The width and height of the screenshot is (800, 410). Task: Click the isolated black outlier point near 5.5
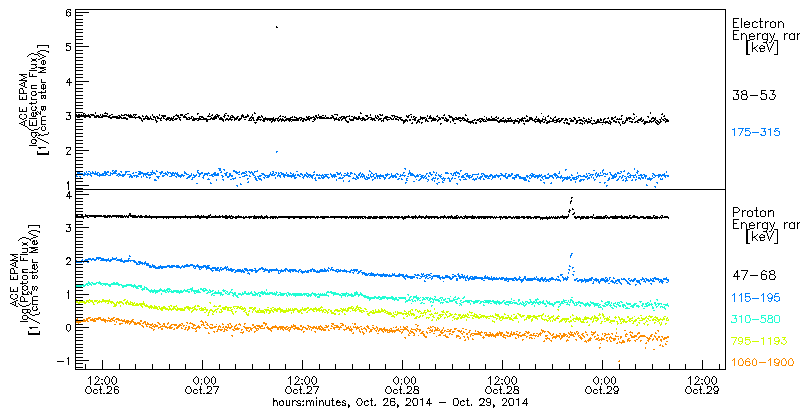[277, 27]
